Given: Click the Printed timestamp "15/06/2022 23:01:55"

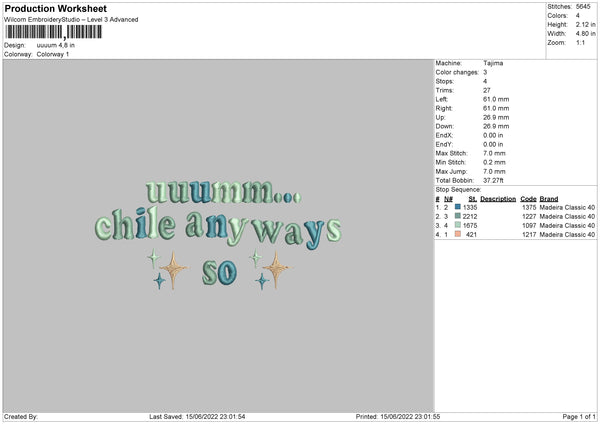Looking at the screenshot, I should 410,416.
